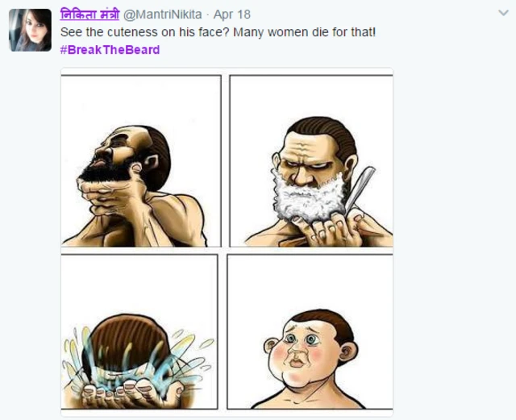Screen dimensions: 516x420
Task: Click the tweet text about cuteness
Action: 218,32
